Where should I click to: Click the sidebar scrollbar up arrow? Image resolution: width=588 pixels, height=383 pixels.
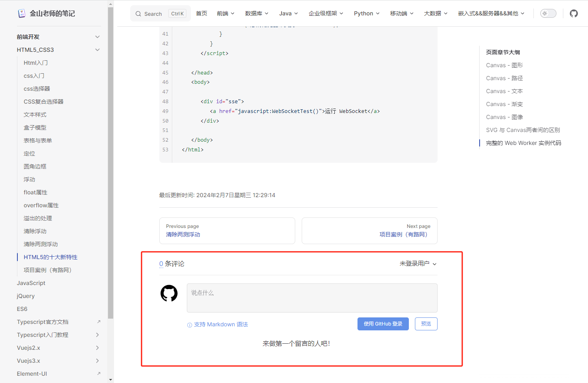pyautogui.click(x=111, y=4)
